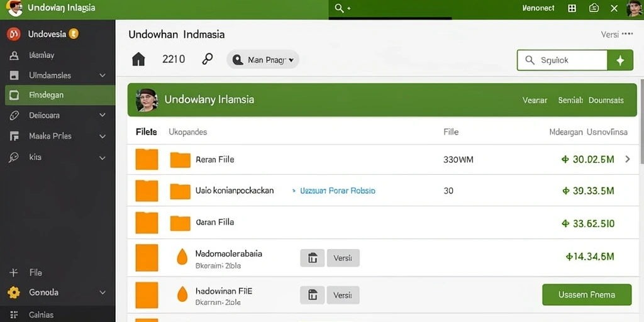Open the Uaio konianpockackan folder
Viewport: 644px width, 322px height.
point(235,191)
